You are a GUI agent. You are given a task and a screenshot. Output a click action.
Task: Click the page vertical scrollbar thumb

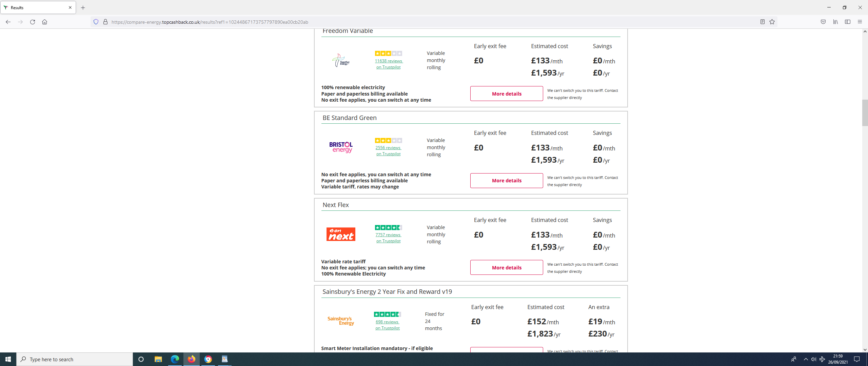click(x=865, y=113)
